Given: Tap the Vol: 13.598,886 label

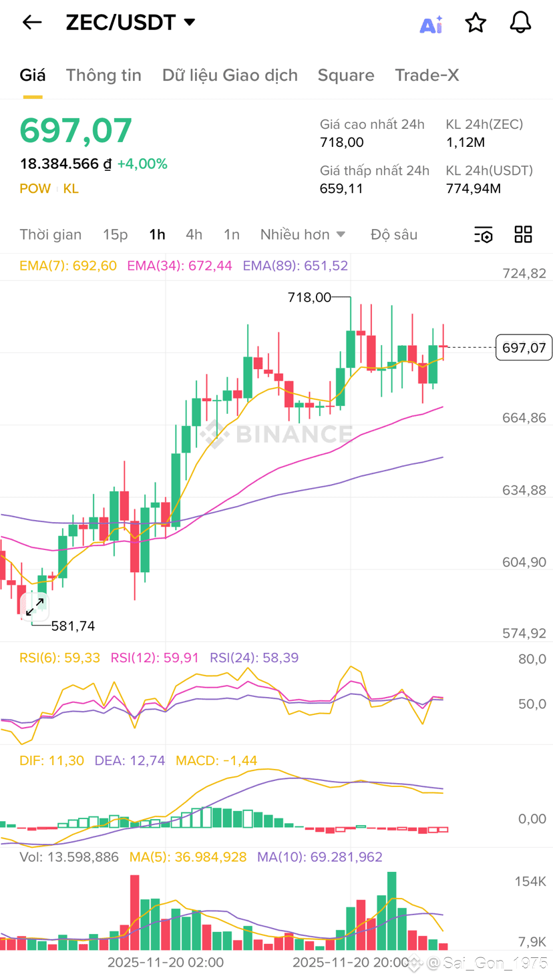Looking at the screenshot, I should tap(69, 857).
